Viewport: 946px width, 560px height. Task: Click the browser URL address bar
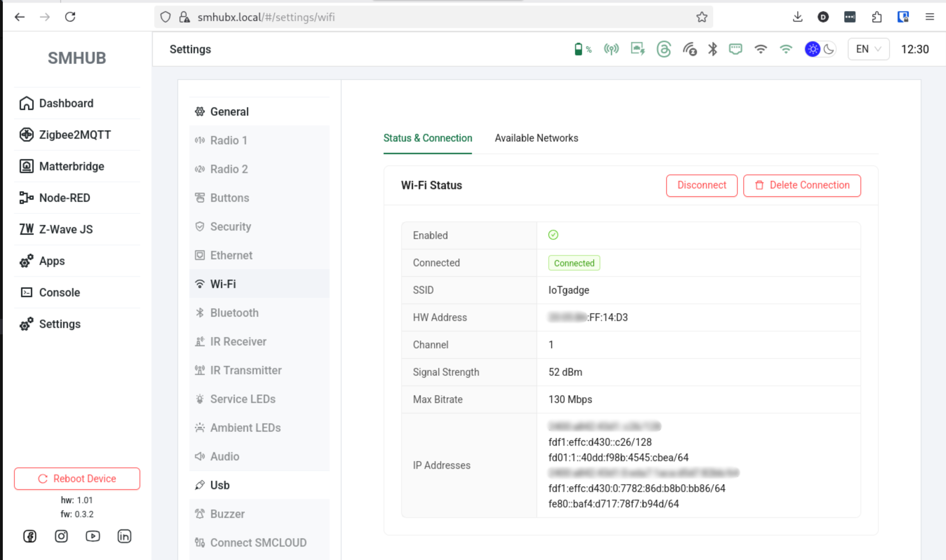pyautogui.click(x=434, y=17)
